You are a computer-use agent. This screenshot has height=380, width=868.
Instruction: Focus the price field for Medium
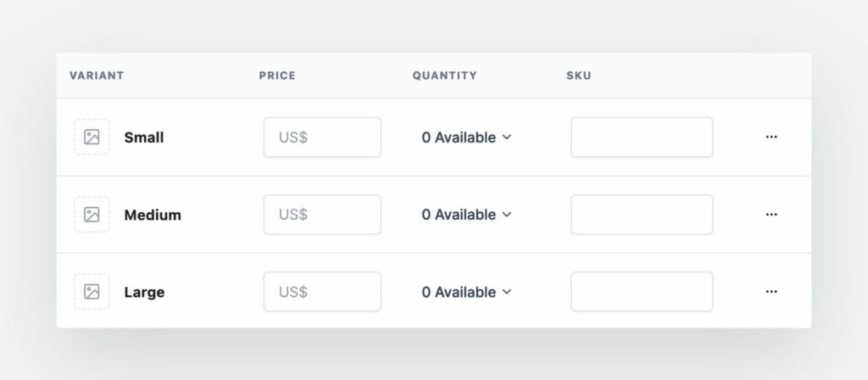point(322,215)
